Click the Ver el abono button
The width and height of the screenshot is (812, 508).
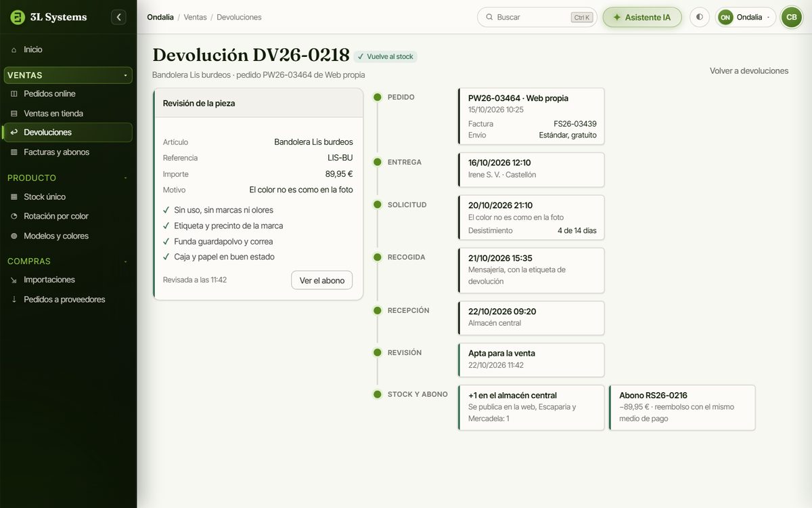coord(322,280)
